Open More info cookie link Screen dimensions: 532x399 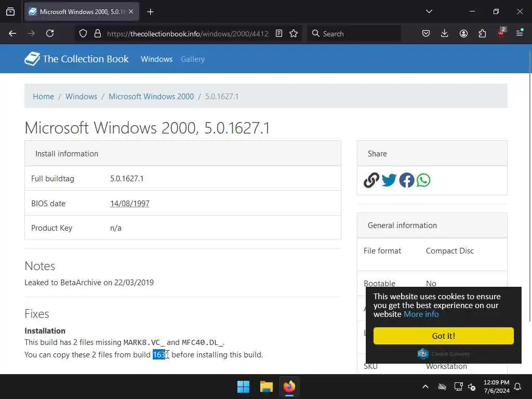click(421, 314)
